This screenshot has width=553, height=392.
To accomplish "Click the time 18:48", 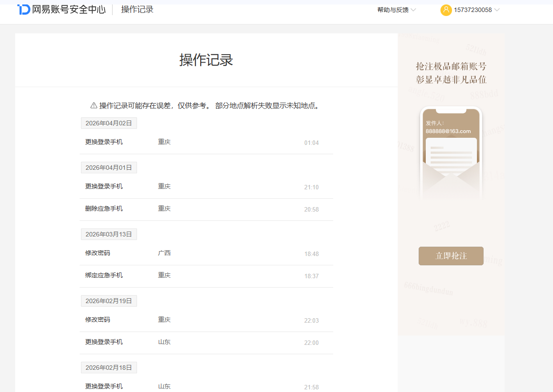I will click(311, 254).
